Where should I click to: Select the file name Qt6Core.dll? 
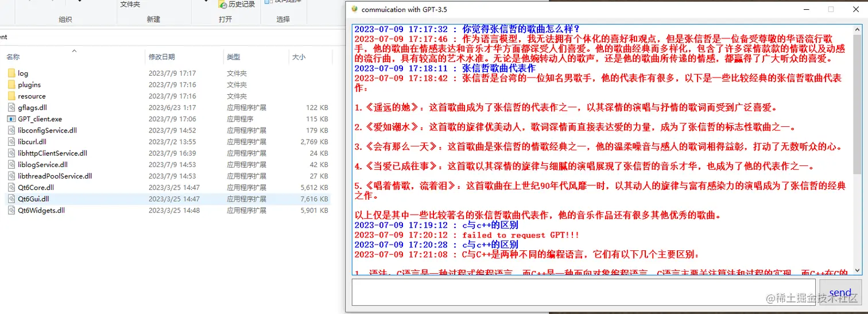click(x=36, y=188)
